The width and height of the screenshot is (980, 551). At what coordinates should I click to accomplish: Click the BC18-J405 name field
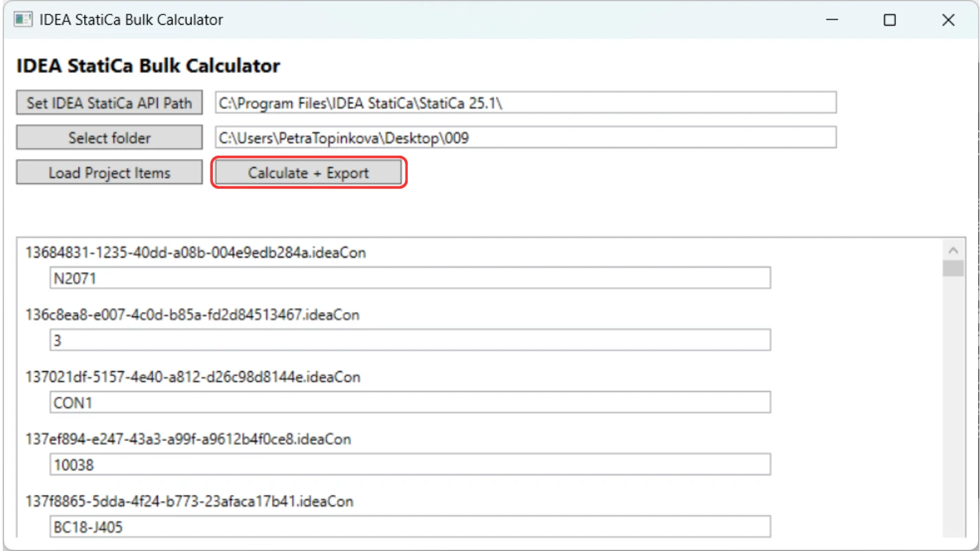pos(410,527)
